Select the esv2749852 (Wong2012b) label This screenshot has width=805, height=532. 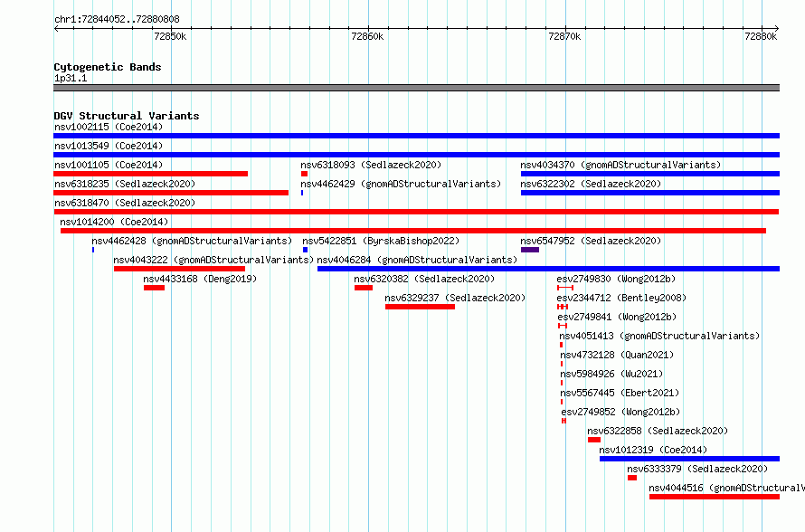tap(620, 412)
